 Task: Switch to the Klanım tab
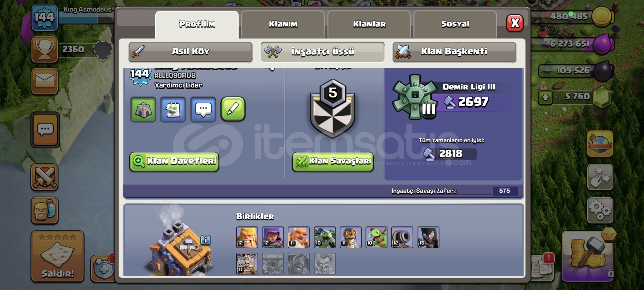(283, 24)
